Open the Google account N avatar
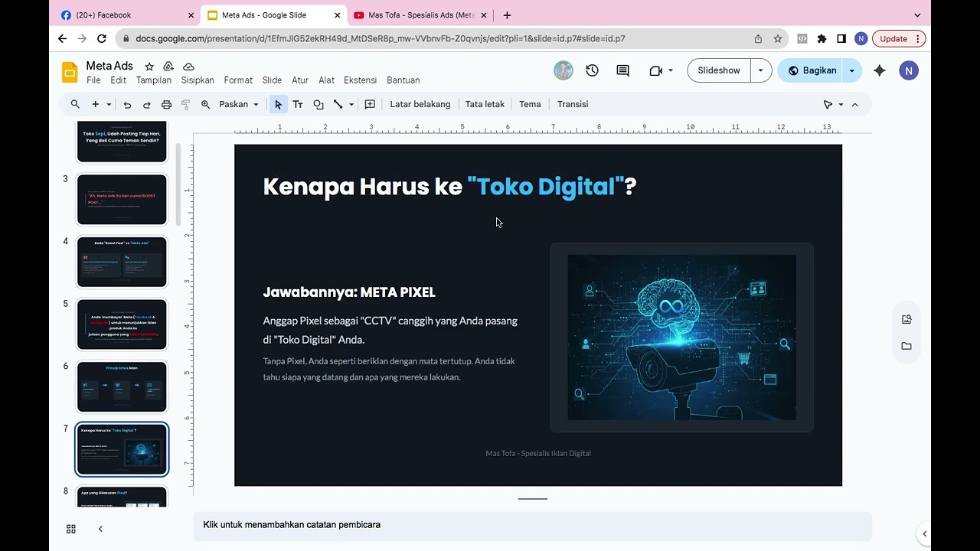Viewport: 980px width, 551px height. (x=909, y=70)
